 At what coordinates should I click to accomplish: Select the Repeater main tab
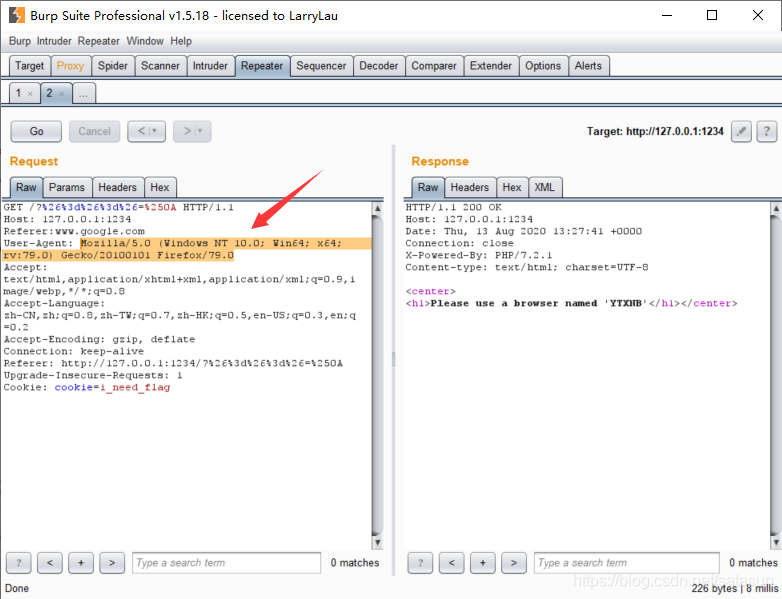pyautogui.click(x=262, y=66)
